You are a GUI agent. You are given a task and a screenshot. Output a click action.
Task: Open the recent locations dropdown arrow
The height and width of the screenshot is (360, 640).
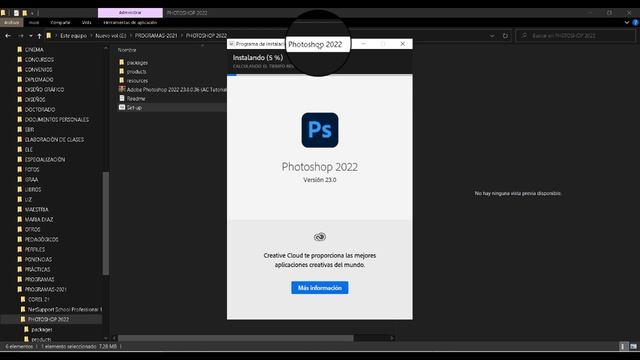(x=31, y=36)
